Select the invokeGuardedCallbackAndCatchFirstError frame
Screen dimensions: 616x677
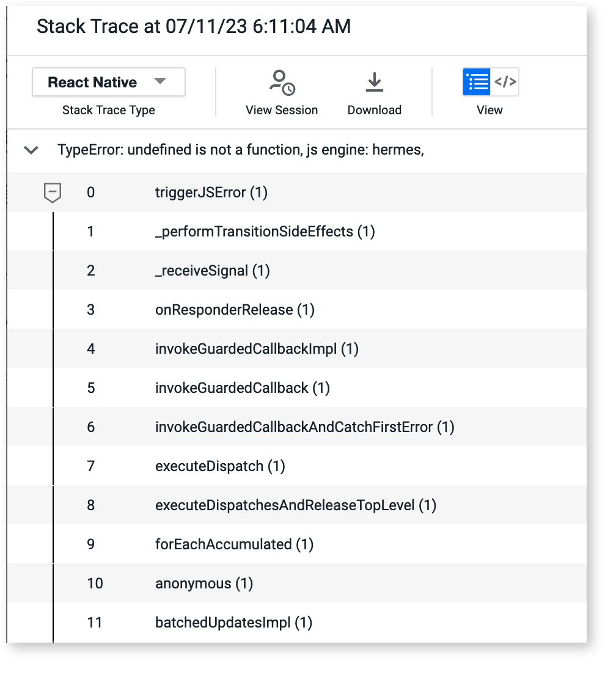[x=297, y=427]
